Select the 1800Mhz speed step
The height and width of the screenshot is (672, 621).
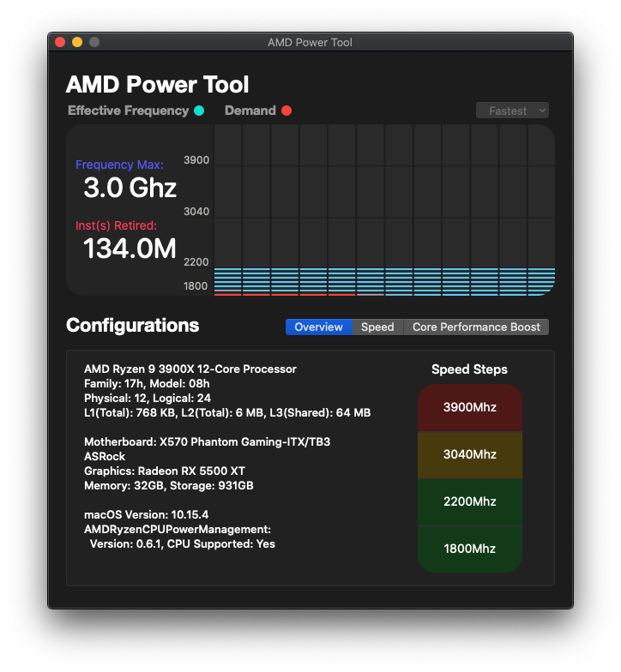[469, 549]
